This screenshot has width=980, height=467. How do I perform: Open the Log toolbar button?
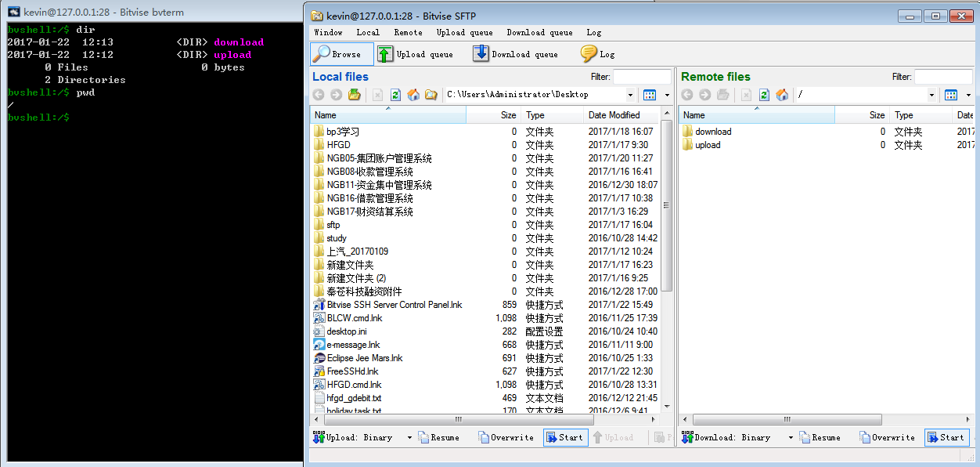coord(597,54)
